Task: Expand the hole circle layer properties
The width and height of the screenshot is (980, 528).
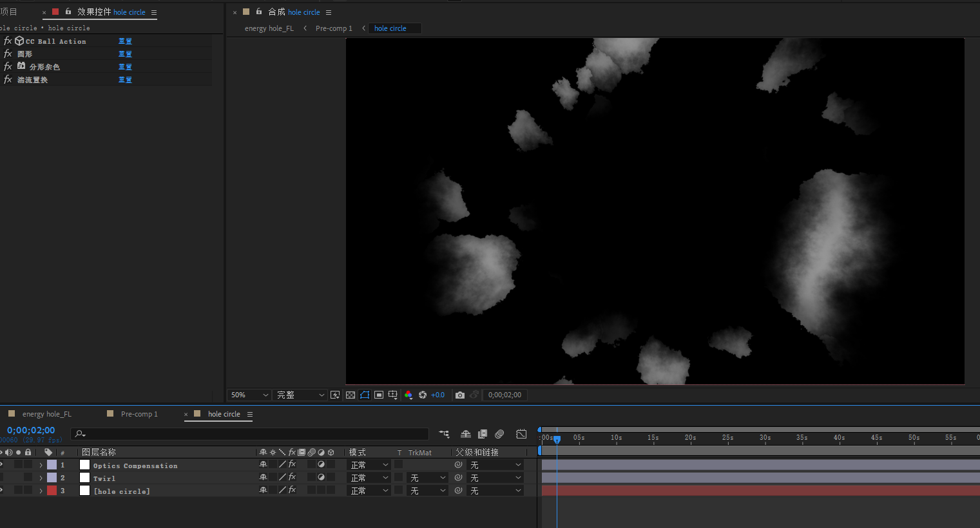Action: coord(41,491)
